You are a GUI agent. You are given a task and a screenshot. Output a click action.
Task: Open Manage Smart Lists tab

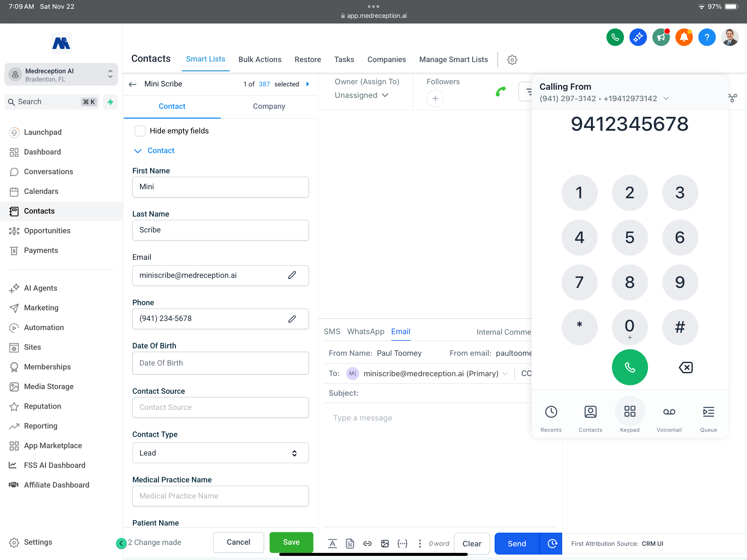pos(454,60)
